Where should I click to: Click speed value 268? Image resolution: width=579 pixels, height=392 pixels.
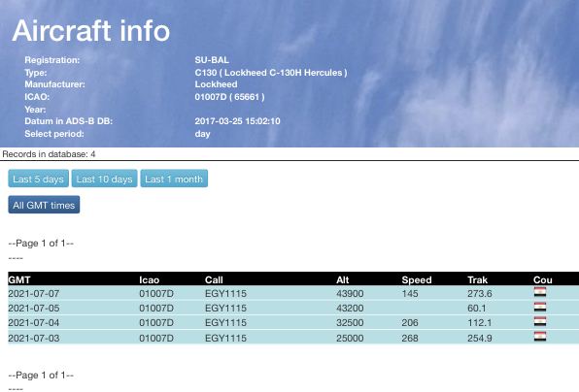(410, 338)
